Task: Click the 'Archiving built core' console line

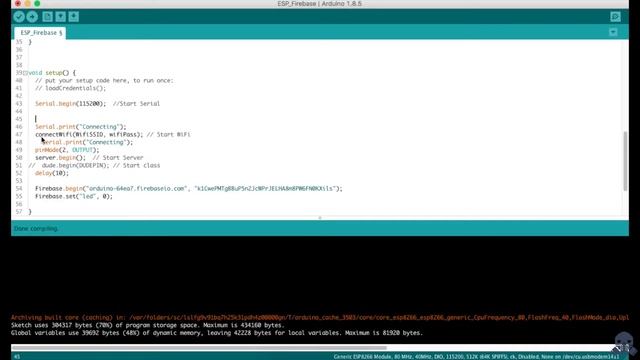Action: pos(320,318)
